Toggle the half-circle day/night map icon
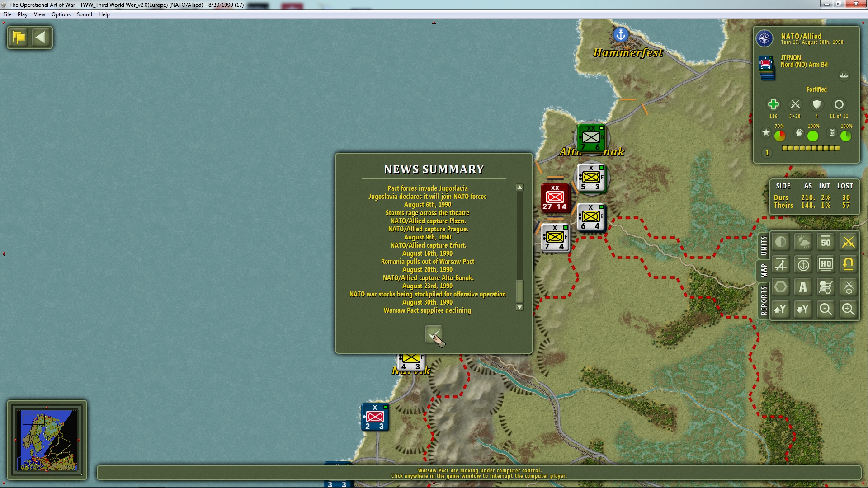The image size is (868, 488). point(781,242)
